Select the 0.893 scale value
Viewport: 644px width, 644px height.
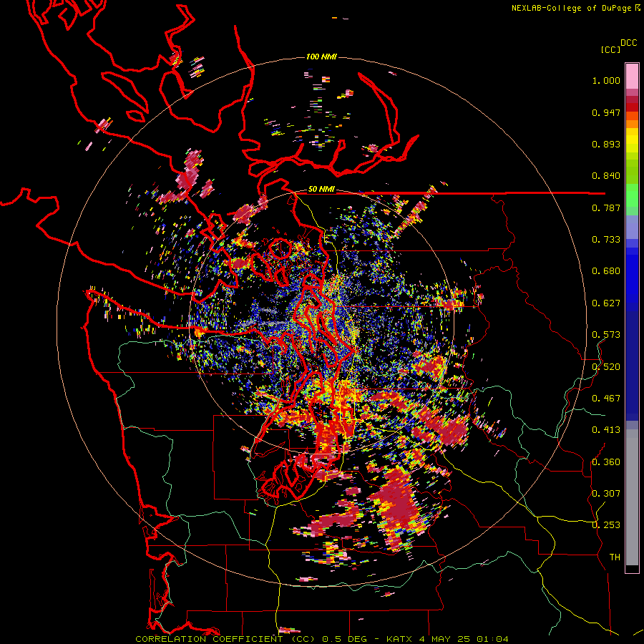click(x=606, y=144)
